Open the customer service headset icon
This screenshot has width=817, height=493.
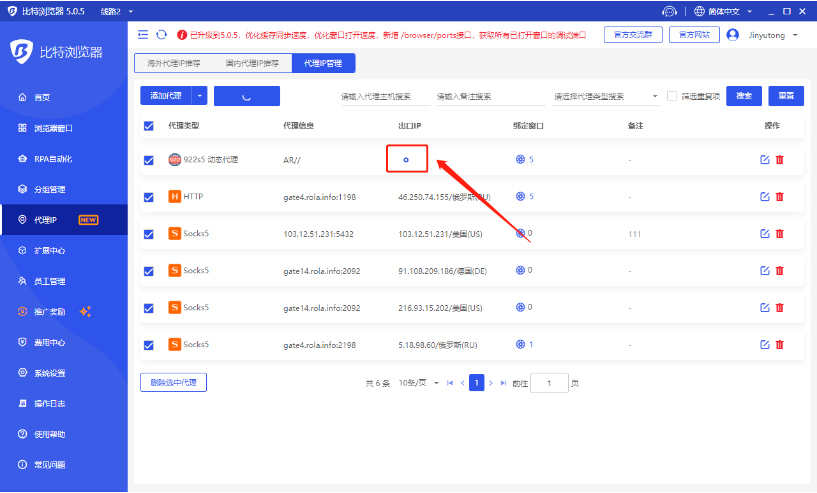point(669,11)
